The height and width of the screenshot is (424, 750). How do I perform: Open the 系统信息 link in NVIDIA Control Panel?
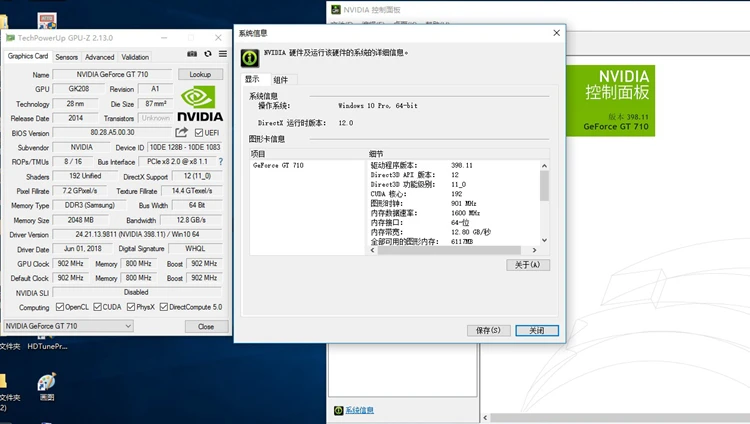click(359, 410)
